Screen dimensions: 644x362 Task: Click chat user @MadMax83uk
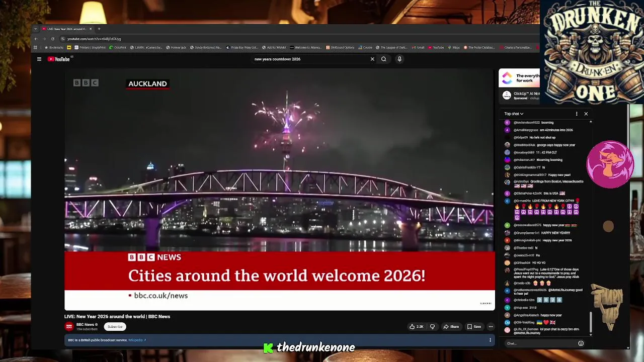(524, 145)
